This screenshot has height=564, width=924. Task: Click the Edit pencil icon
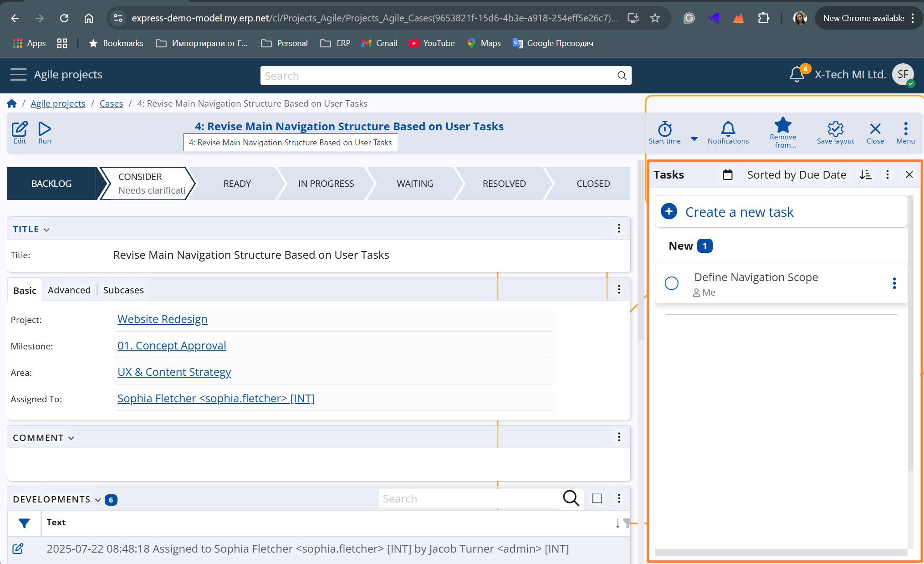pyautogui.click(x=20, y=129)
